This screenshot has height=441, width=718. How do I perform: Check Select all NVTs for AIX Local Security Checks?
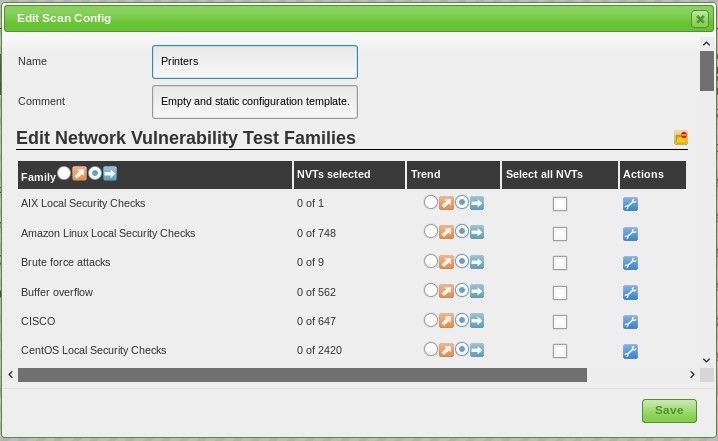[x=560, y=204]
